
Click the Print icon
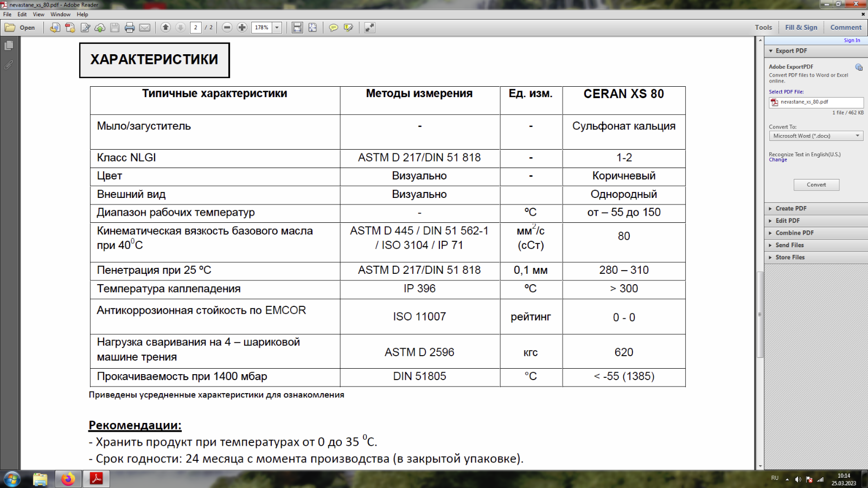[130, 28]
